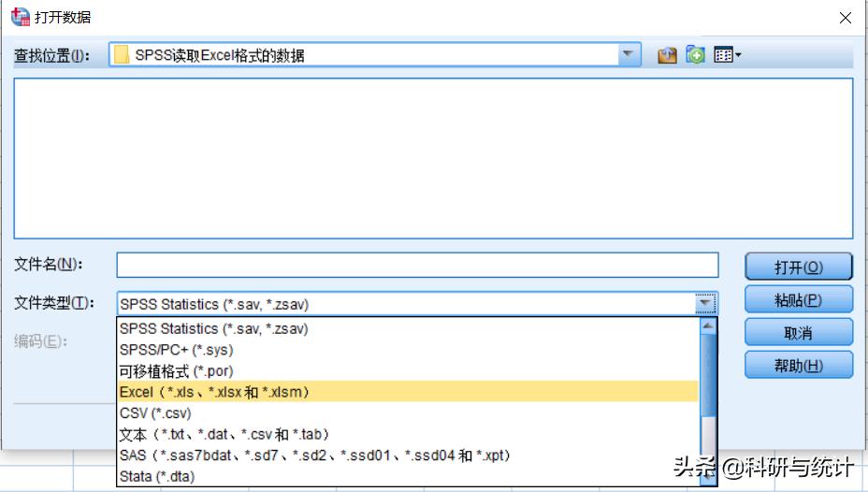Click the folder icon in the look-in box
The image size is (868, 492).
click(x=122, y=55)
